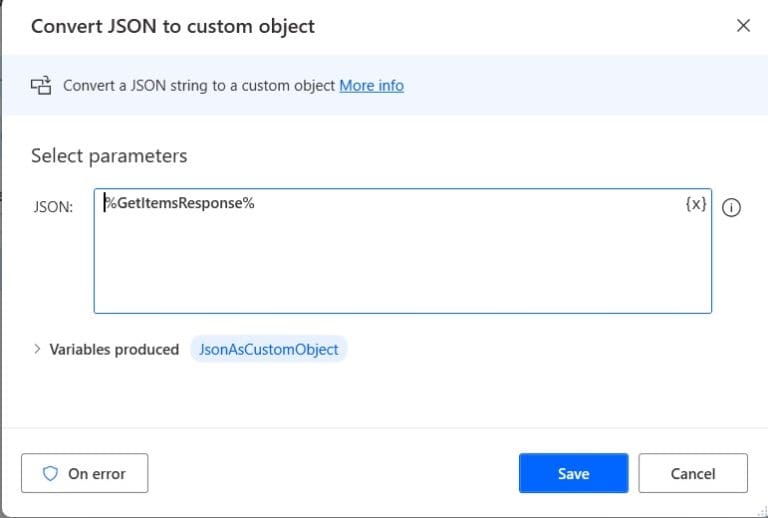
Task: Click the Variables produced label
Action: [x=114, y=350]
